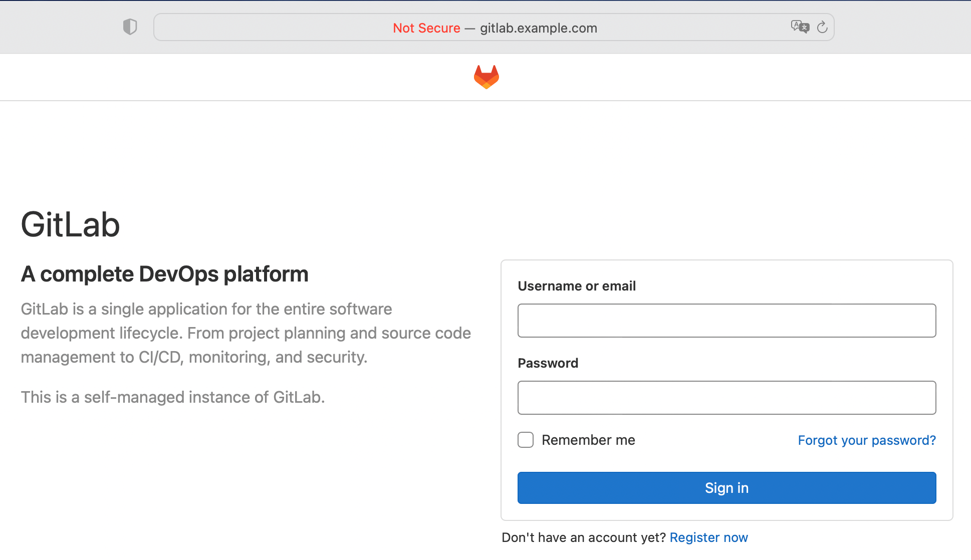
Task: Reload the page using the reload icon
Action: click(822, 27)
